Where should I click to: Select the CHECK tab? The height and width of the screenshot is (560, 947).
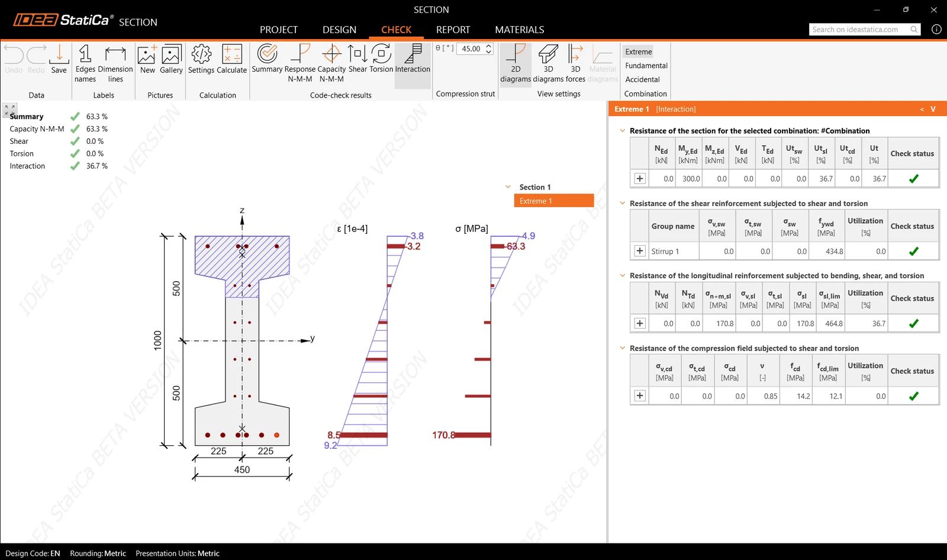click(396, 30)
